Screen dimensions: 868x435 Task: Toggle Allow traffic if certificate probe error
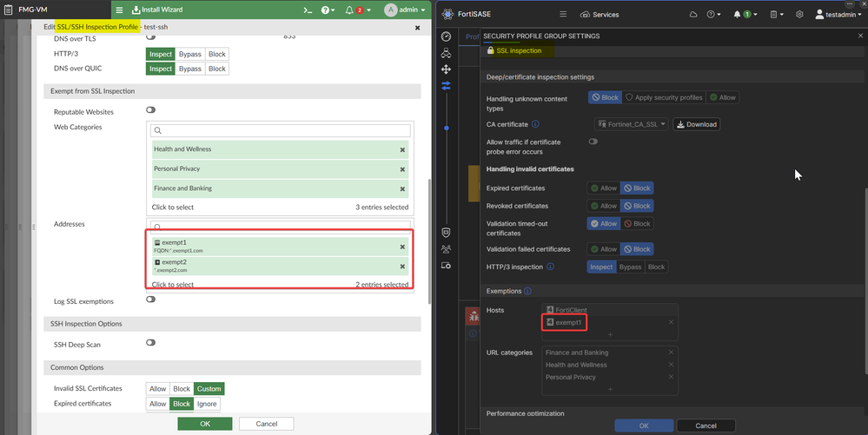click(593, 142)
